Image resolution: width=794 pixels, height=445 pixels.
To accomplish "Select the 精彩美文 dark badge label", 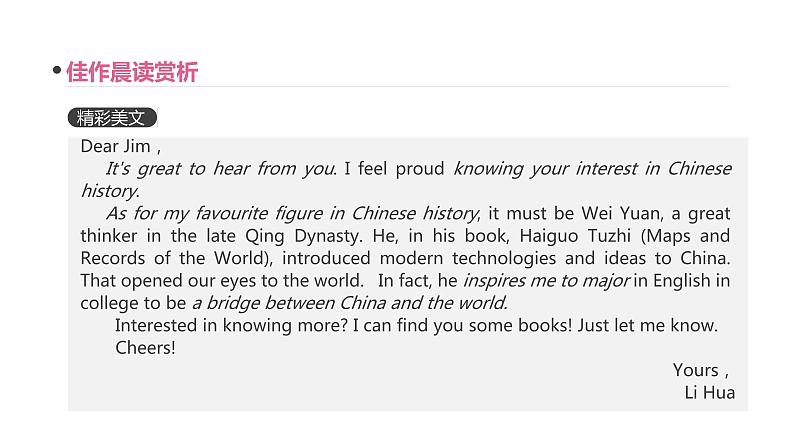I will (112, 117).
